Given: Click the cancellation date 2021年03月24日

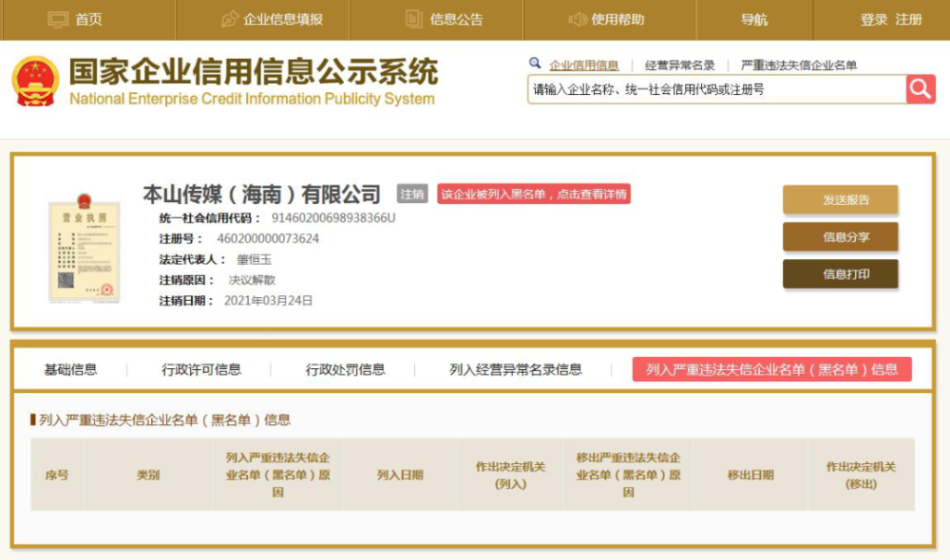Looking at the screenshot, I should pos(269,301).
